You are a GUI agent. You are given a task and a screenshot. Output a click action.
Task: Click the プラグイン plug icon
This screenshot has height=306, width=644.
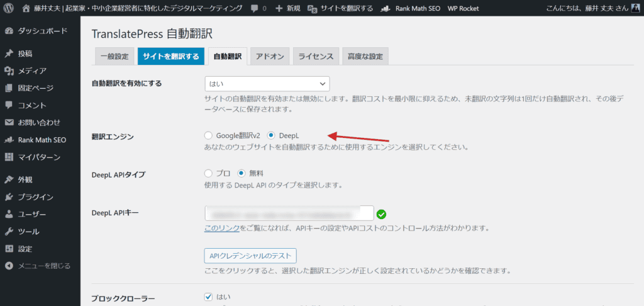[9, 197]
